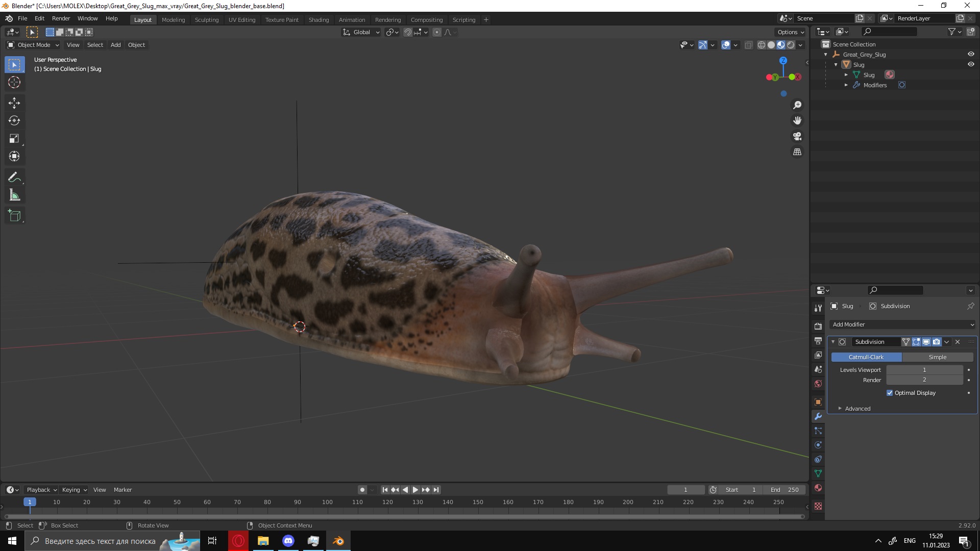Uncheck the Optimal Display checkbox
980x551 pixels.
click(x=890, y=393)
